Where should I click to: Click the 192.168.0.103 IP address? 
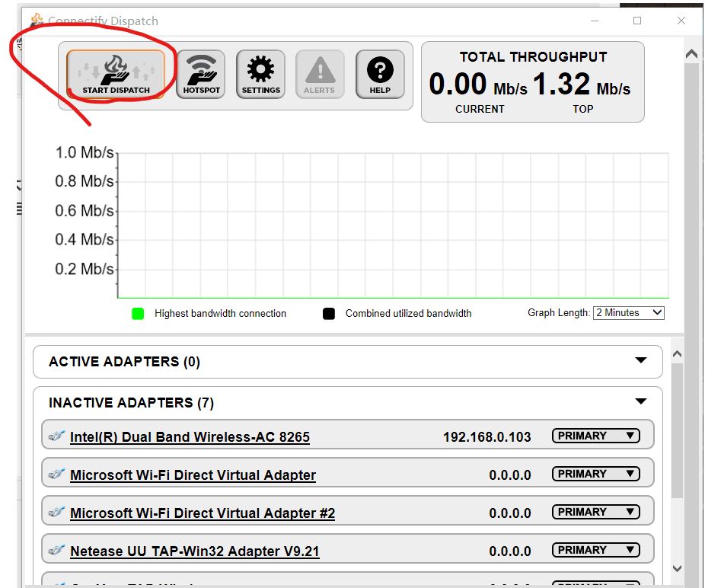coord(487,437)
